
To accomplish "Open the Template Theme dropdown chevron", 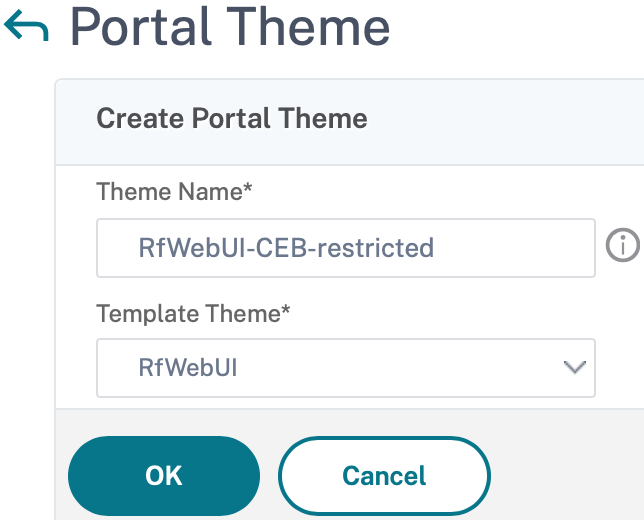I will [x=574, y=367].
